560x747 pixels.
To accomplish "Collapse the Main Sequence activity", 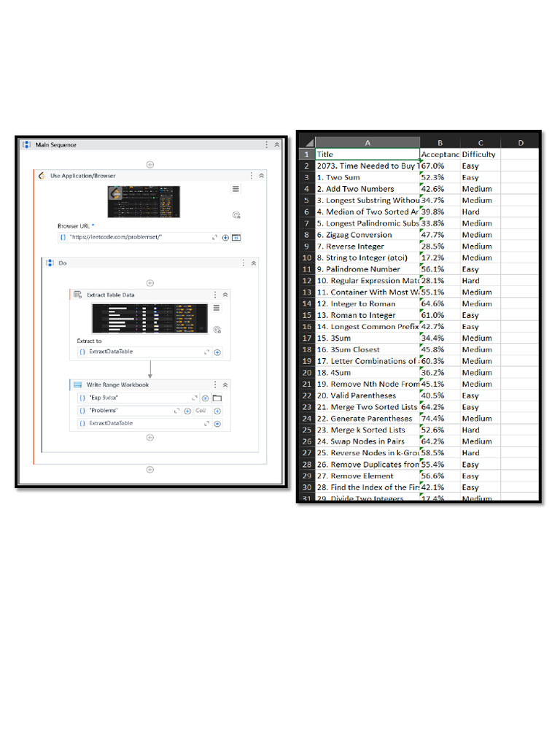I will point(276,145).
